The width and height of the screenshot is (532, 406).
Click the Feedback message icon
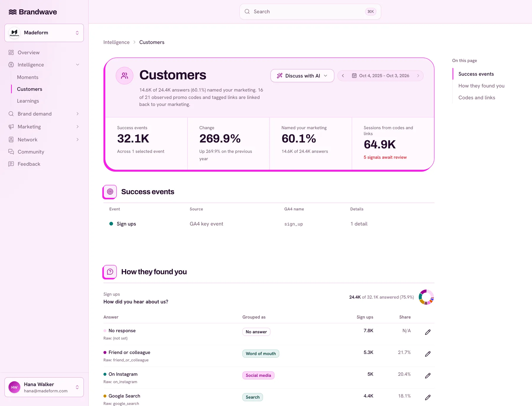click(x=11, y=164)
